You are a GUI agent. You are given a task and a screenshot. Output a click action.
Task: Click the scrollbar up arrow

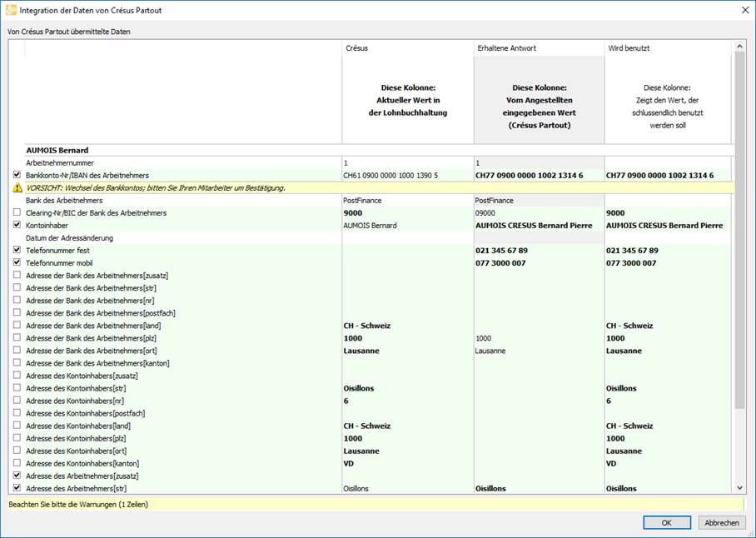(x=739, y=47)
